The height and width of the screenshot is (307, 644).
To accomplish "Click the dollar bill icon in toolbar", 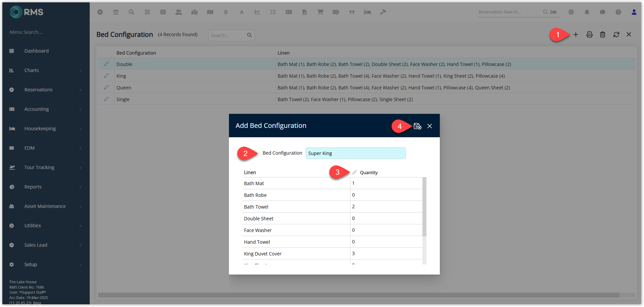I will click(289, 12).
